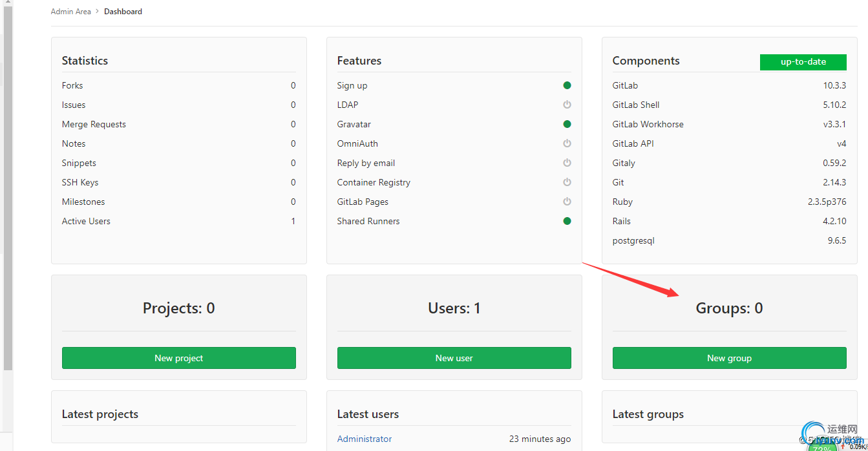Create a group with New group button

pos(730,358)
